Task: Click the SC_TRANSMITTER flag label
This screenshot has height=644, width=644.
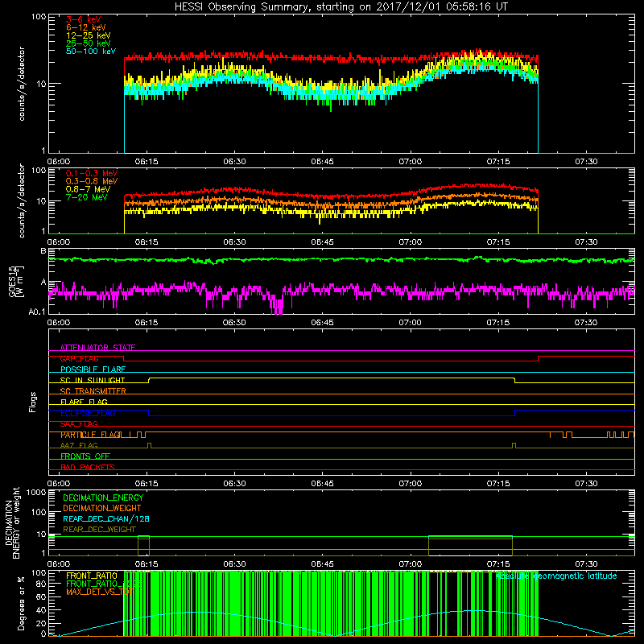Action: (93, 391)
